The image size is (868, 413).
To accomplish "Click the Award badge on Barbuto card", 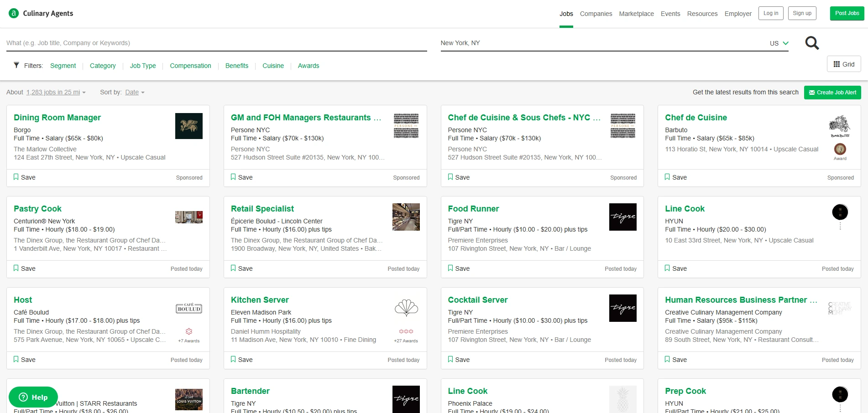I will click(x=840, y=152).
